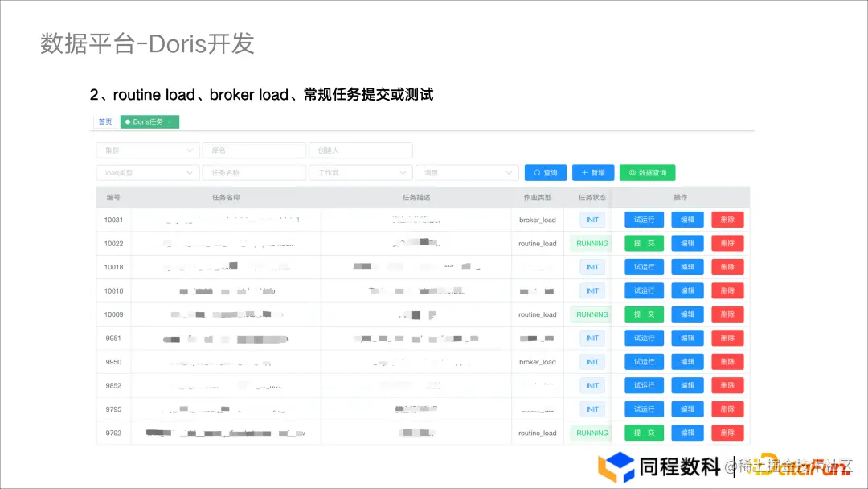Open the load类型 dropdown

pyautogui.click(x=147, y=172)
